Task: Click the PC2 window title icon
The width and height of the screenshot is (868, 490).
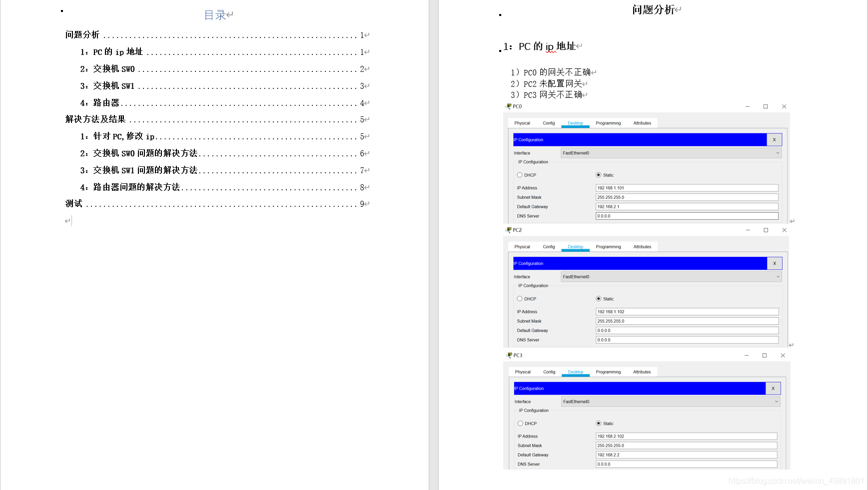Action: click(x=509, y=230)
